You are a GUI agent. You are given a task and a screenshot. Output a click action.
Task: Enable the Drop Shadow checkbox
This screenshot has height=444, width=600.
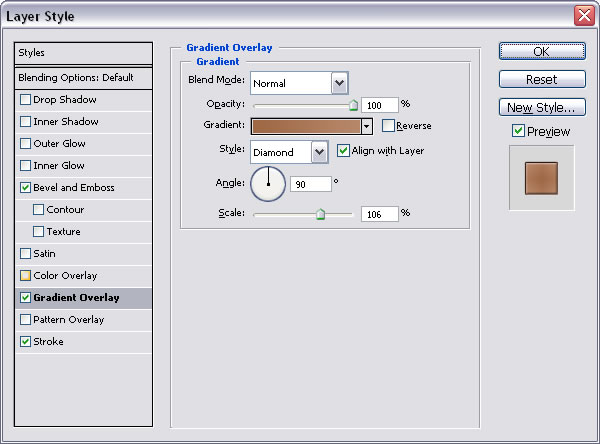[x=25, y=100]
